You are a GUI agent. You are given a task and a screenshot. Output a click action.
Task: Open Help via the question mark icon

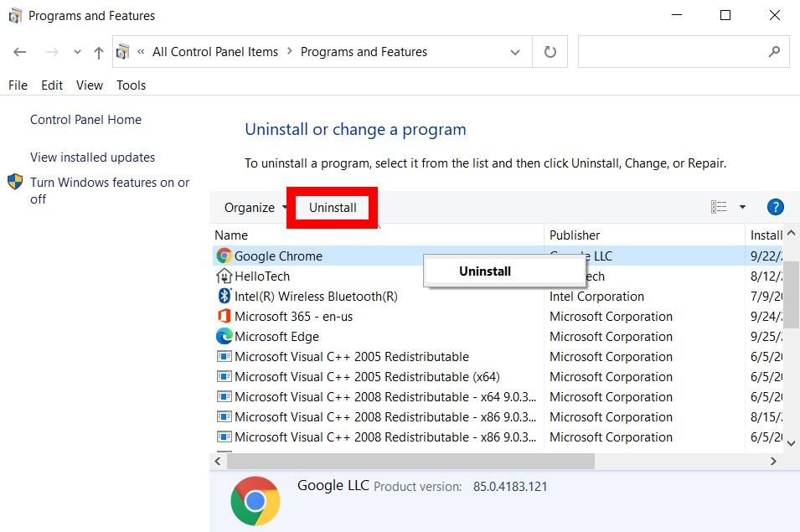(775, 207)
